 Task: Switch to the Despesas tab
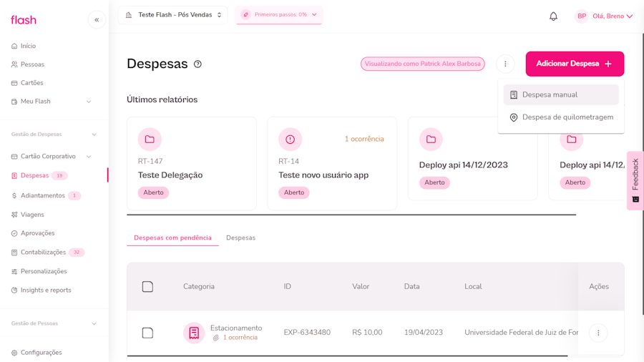[x=240, y=238]
